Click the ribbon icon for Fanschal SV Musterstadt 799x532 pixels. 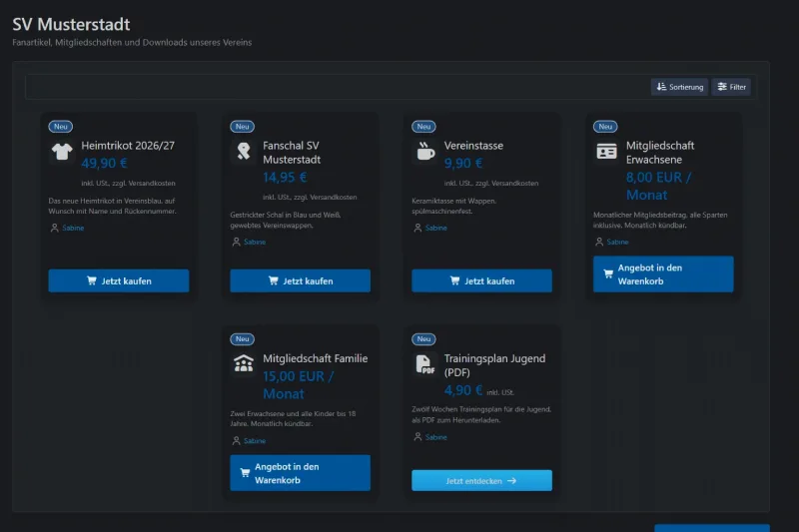[244, 152]
